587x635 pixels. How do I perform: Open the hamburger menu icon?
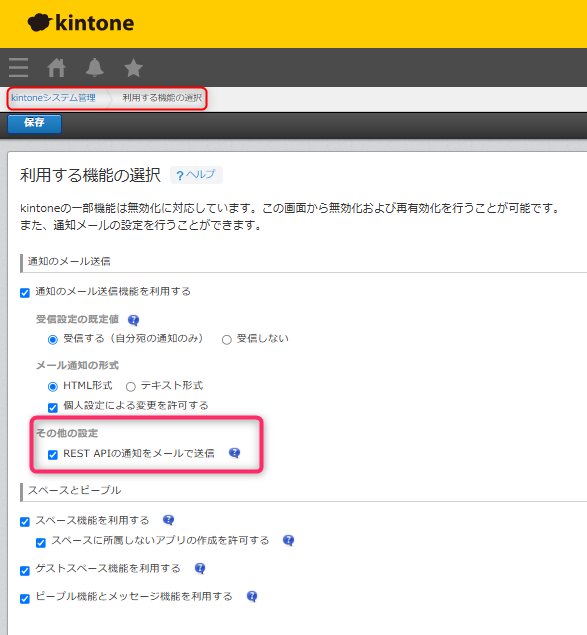[x=19, y=67]
